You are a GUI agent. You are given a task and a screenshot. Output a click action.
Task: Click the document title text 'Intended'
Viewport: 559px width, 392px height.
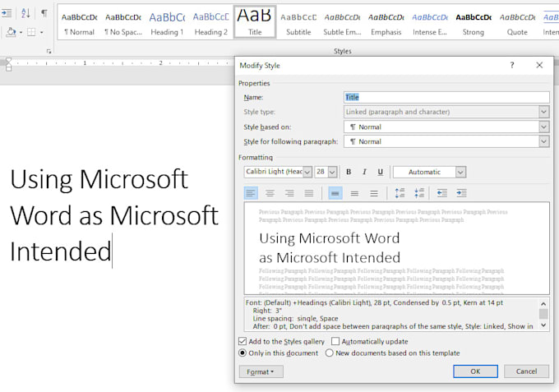click(61, 251)
